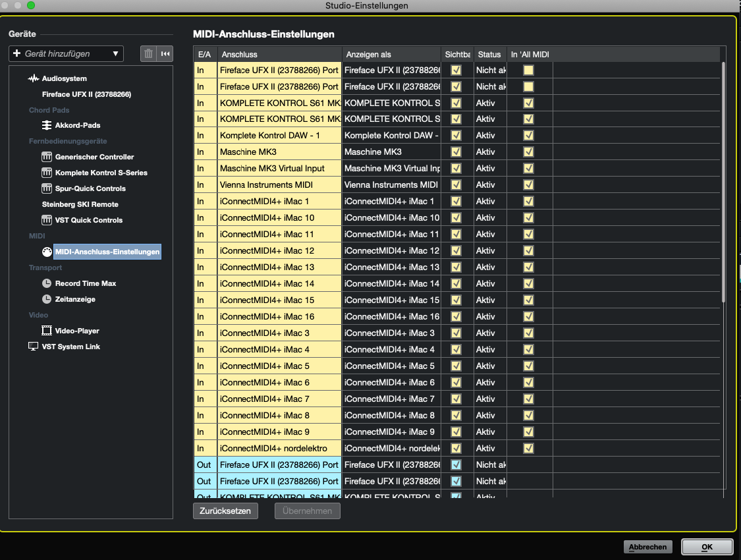Open the Gerät hinzufügen dropdown arrow
Screen dimensions: 741x560
pos(115,54)
